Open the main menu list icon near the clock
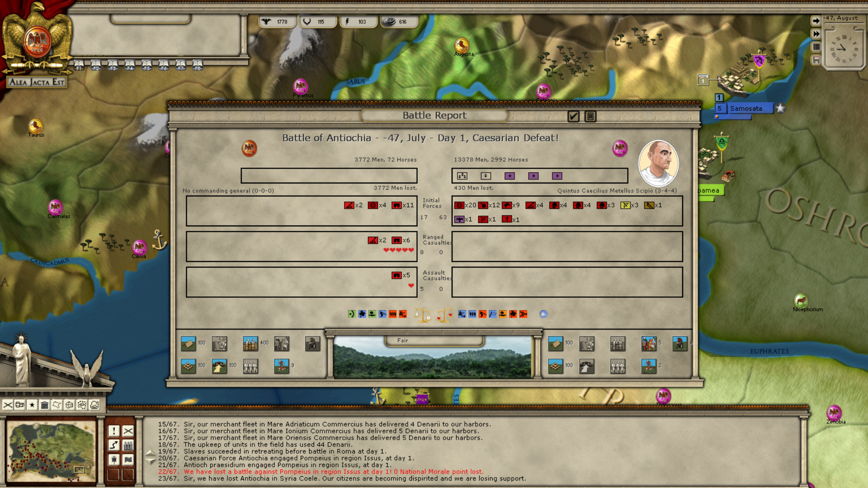 point(816,47)
